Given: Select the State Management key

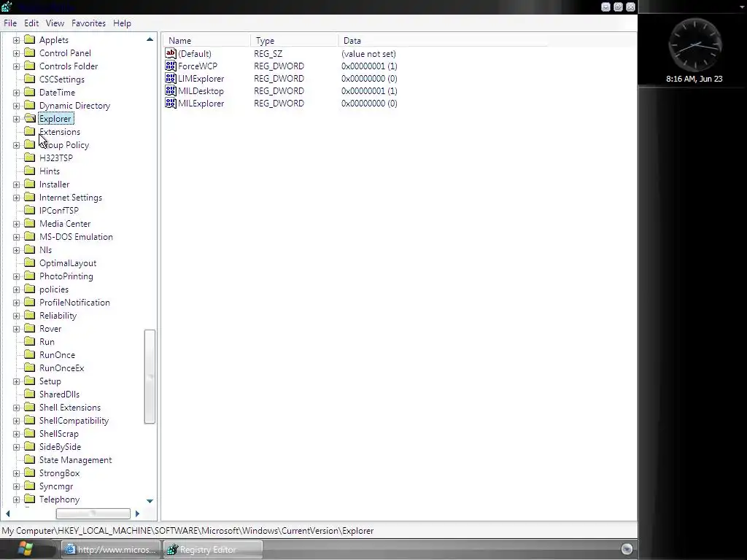Looking at the screenshot, I should click(x=75, y=460).
